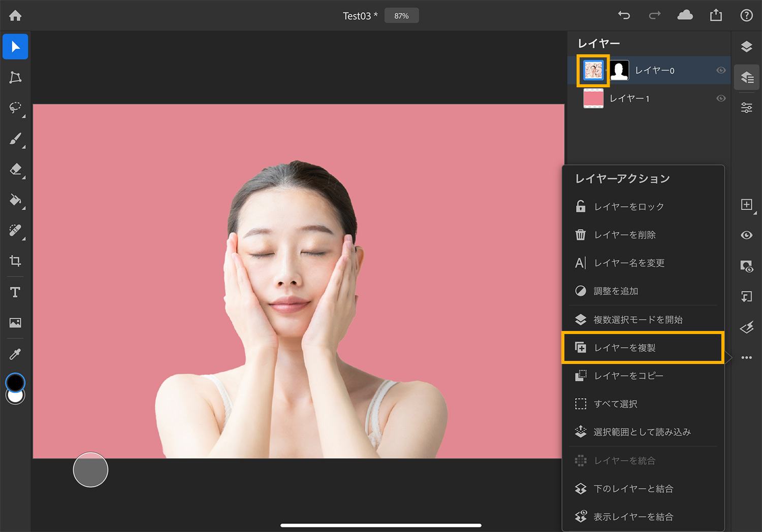Select the pink レイヤー1 thumbnail
762x532 pixels.
click(593, 98)
